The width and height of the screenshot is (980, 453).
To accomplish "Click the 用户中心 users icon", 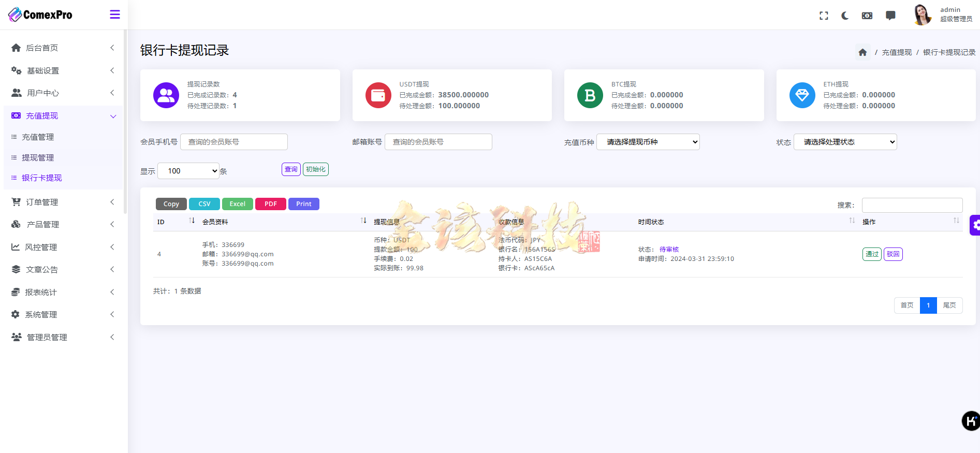I will 17,93.
